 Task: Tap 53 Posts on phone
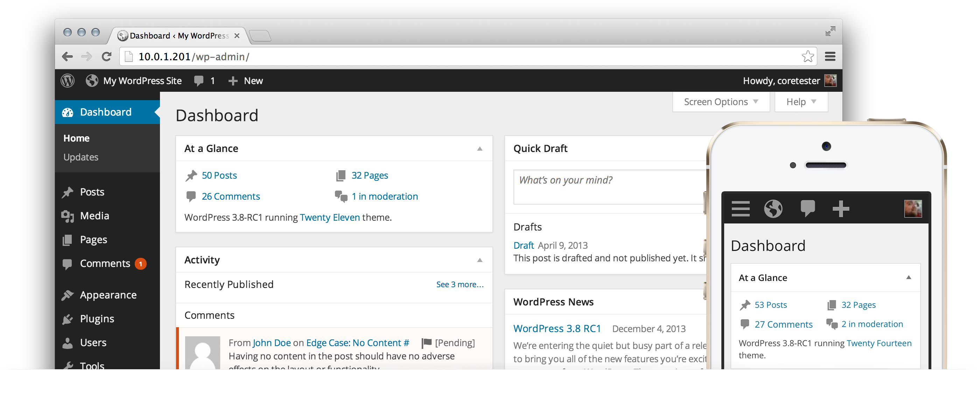point(770,305)
